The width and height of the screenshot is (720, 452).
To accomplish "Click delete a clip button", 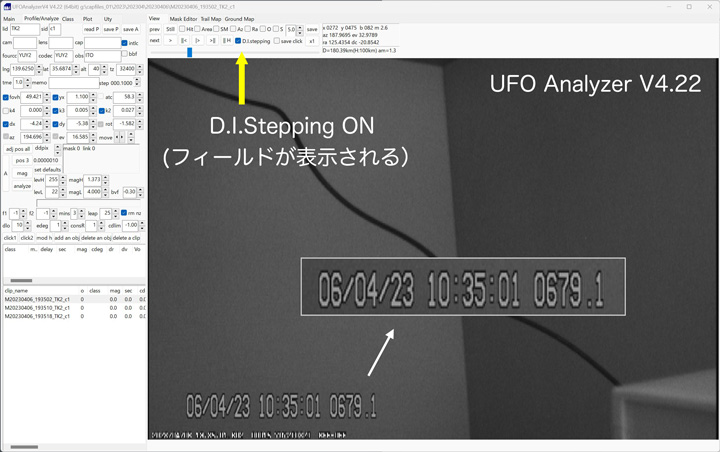I will [126, 238].
